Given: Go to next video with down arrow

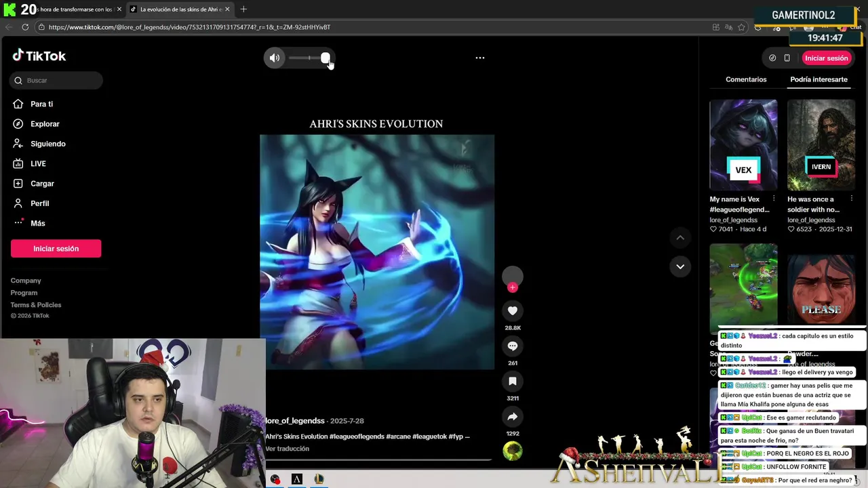Looking at the screenshot, I should pos(680,266).
